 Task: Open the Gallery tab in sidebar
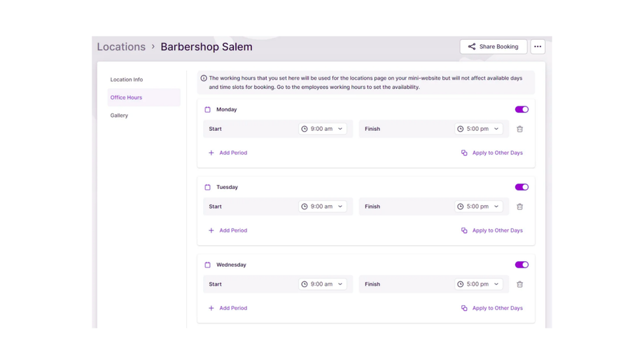pos(119,116)
